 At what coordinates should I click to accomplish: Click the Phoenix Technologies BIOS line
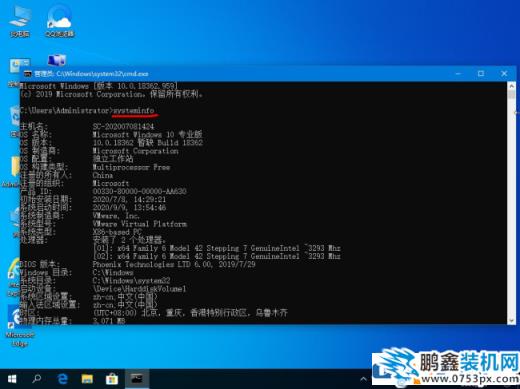(174, 264)
